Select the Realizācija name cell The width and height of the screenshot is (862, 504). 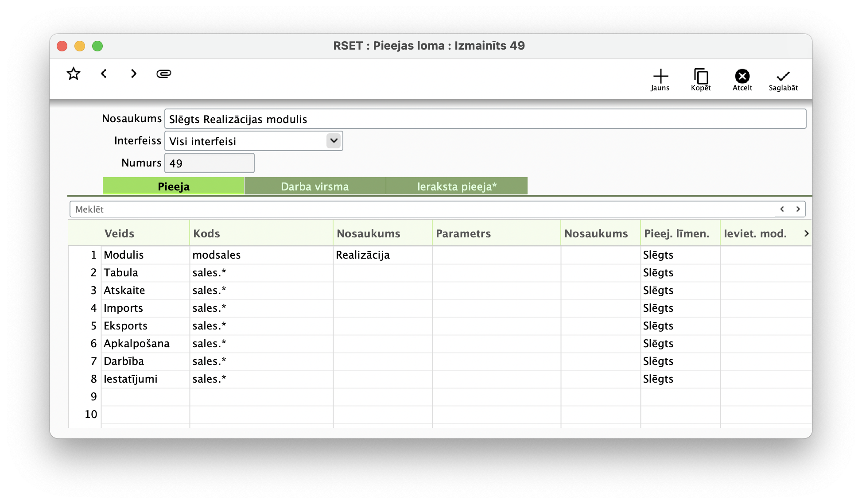pyautogui.click(x=383, y=255)
